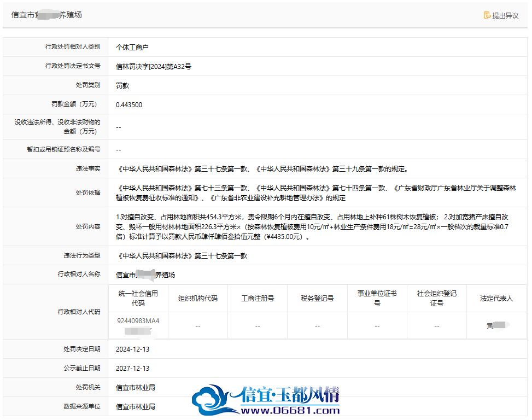
Task: Select the 处罚机关 row label
Action: (88, 387)
